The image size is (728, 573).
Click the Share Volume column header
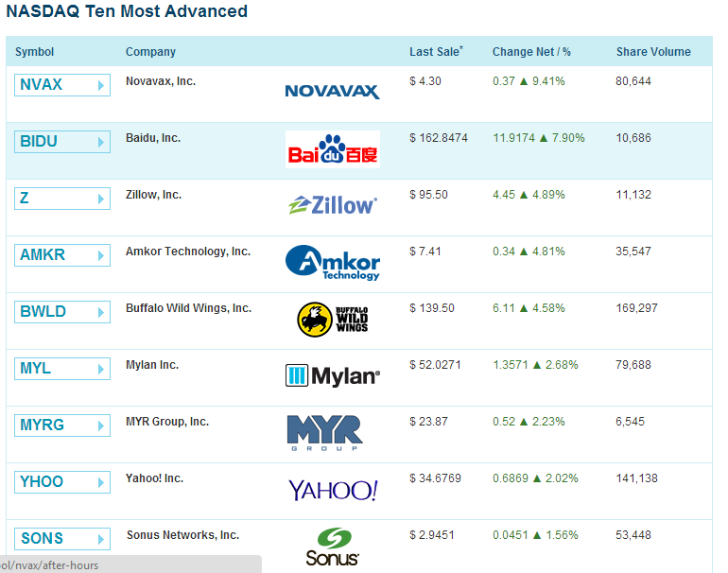[x=653, y=52]
